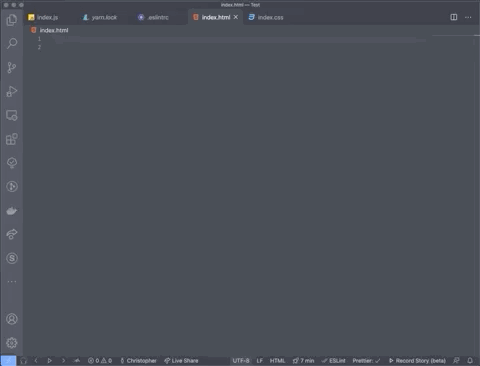The height and width of the screenshot is (366, 480).
Task: Click the headset icon in status bar
Action: pos(23,361)
